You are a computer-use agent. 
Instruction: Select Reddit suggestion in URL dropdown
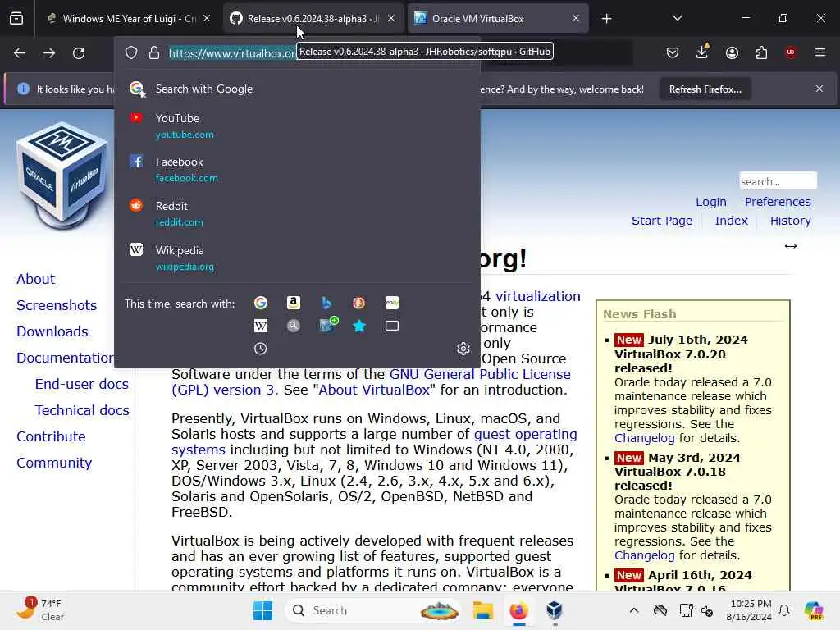click(297, 214)
